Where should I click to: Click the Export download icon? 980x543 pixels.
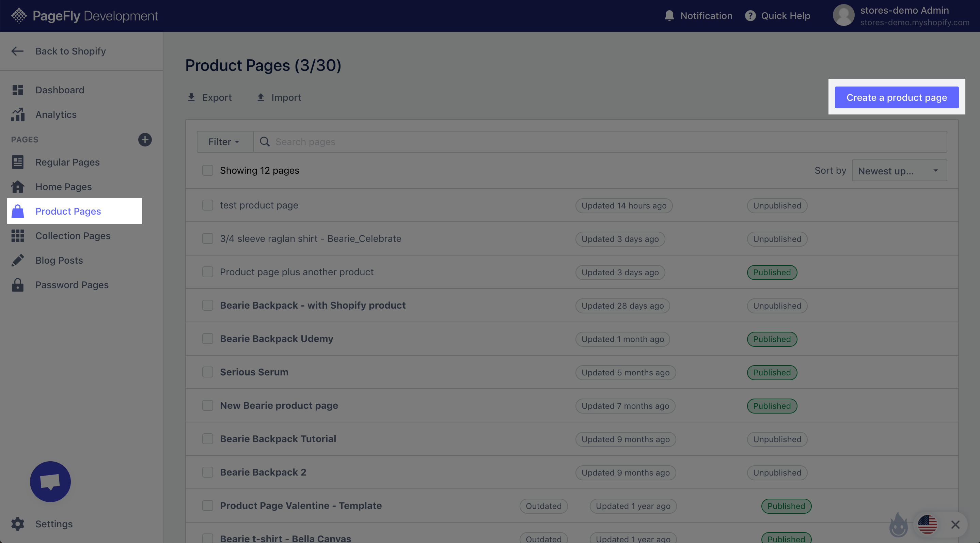191,97
